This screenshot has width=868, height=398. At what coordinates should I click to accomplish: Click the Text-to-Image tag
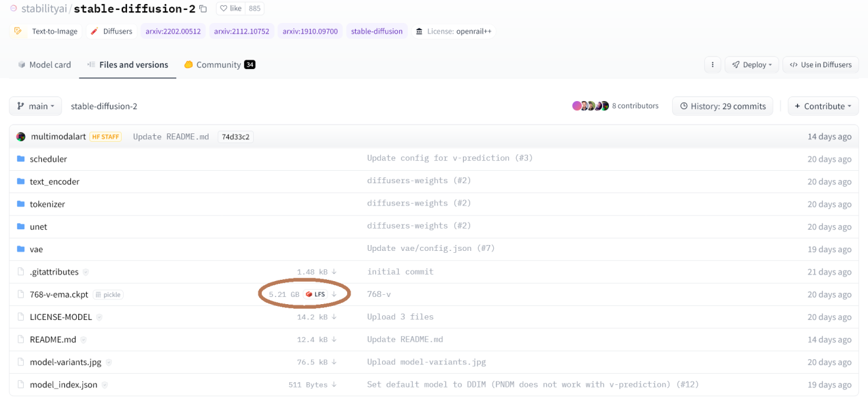pyautogui.click(x=47, y=31)
